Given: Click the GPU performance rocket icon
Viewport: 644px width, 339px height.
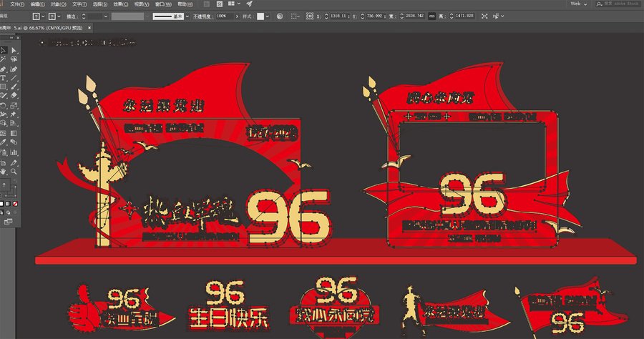Looking at the screenshot, I should pos(249,4).
